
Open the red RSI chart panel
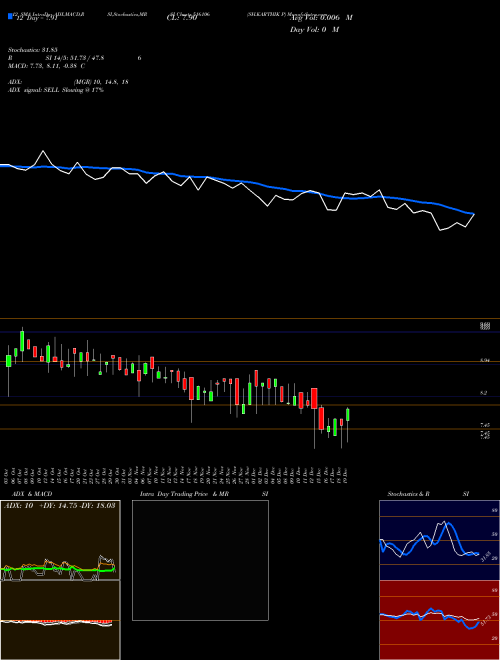[x=439, y=620]
